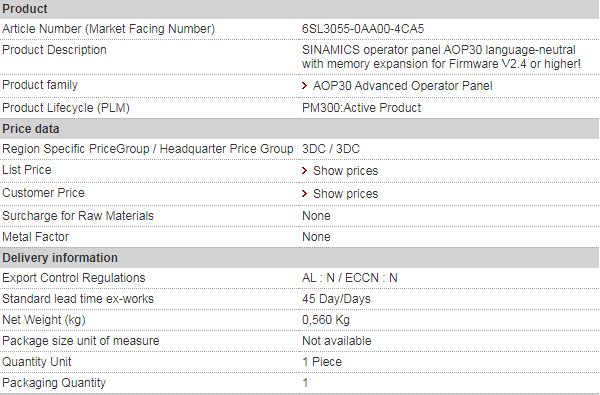Image resolution: width=600 pixels, height=395 pixels.
Task: Click the Metal Factor None value
Action: [316, 237]
